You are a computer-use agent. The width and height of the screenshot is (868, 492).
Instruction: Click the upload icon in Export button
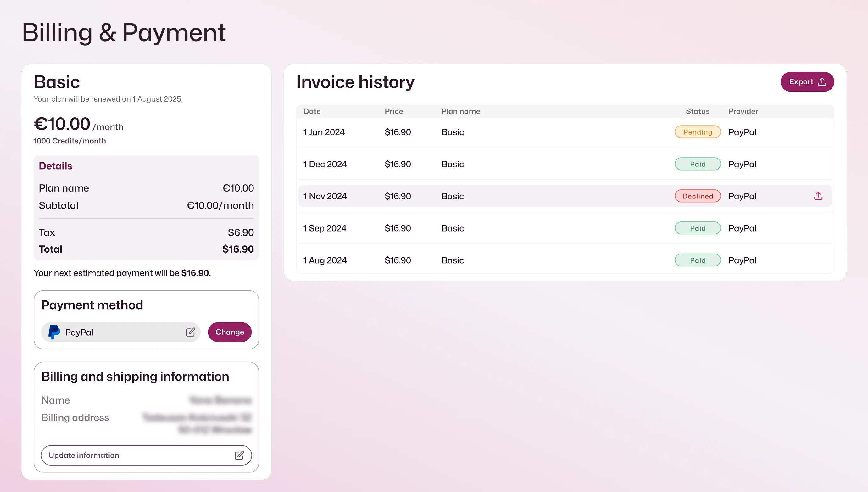click(x=822, y=82)
